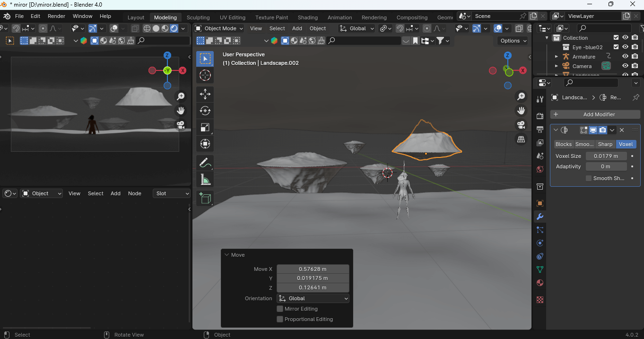
Task: Open Remesh modifier extra options dropdown
Action: pyautogui.click(x=612, y=130)
